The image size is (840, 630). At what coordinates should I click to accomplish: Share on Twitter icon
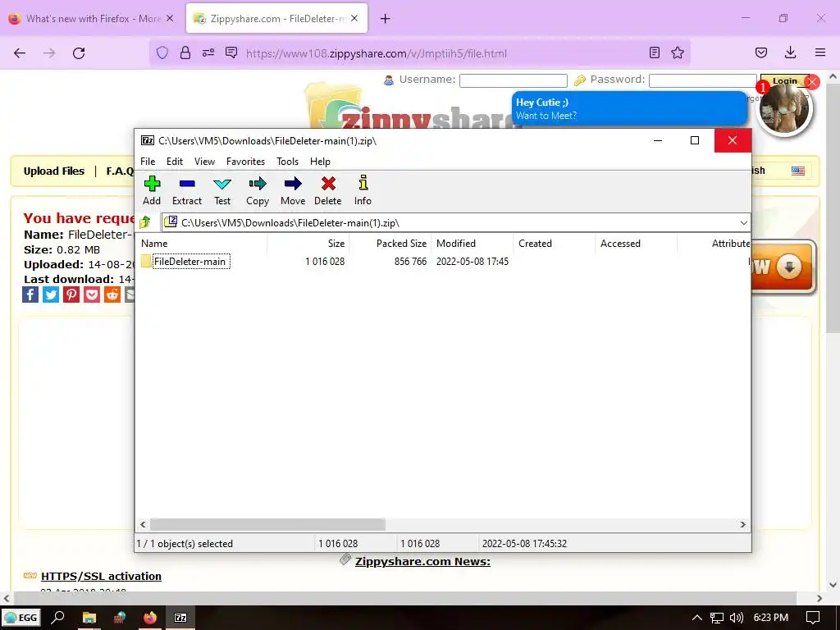[51, 294]
